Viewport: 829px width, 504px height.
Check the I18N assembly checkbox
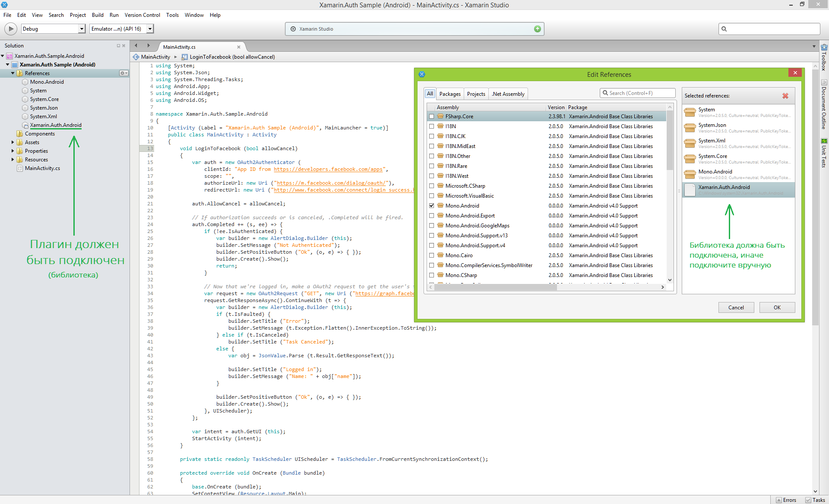pyautogui.click(x=431, y=126)
